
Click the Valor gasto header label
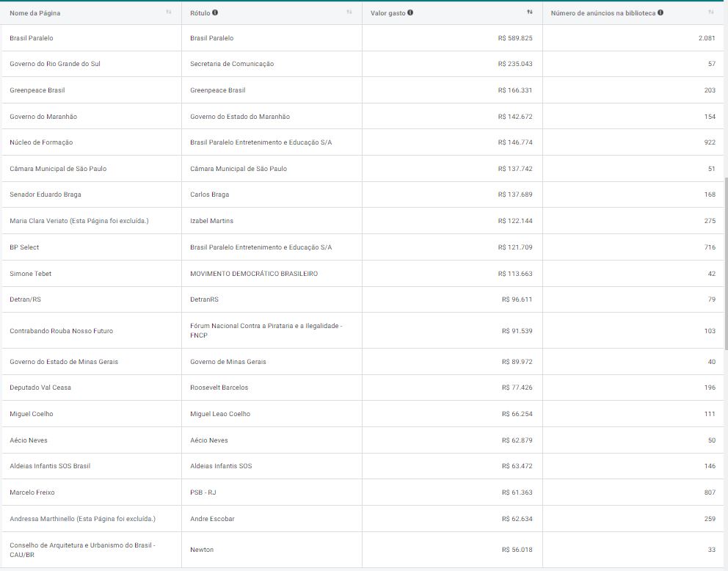388,13
